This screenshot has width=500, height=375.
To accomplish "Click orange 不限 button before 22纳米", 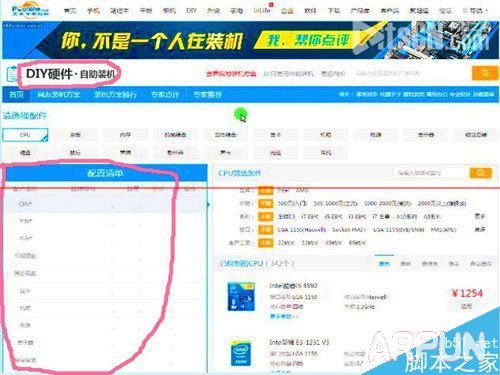I will pos(265,243).
